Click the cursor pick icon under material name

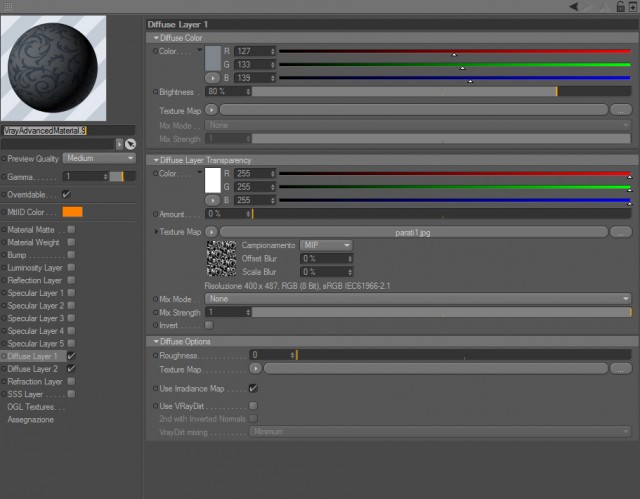130,144
